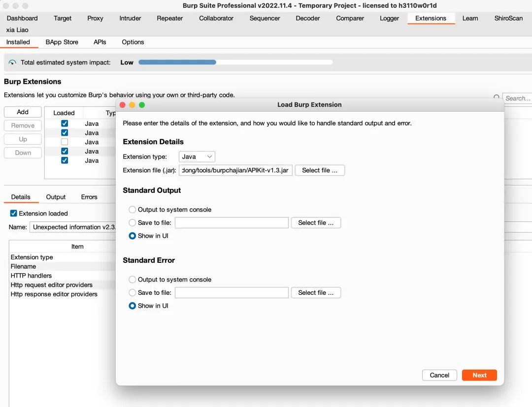The image size is (532, 407).
Task: Open the Learn tab
Action: pyautogui.click(x=470, y=18)
